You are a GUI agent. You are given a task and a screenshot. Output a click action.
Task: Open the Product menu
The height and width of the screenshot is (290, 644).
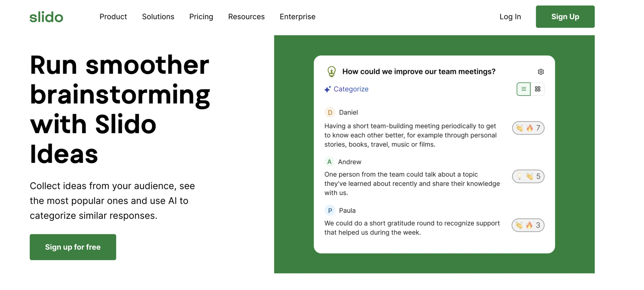click(x=113, y=16)
